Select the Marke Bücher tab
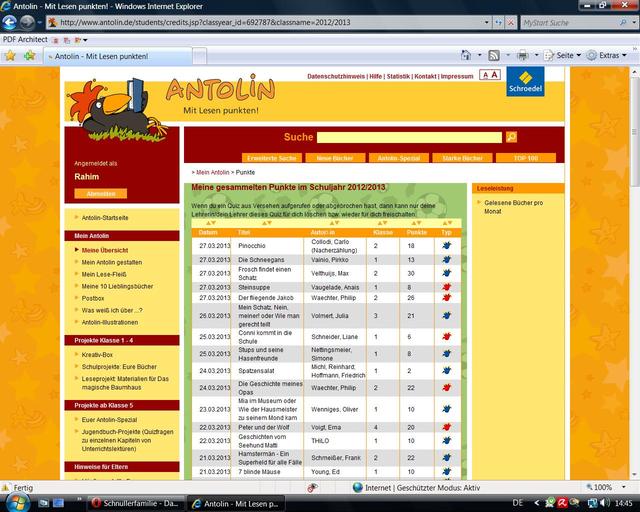 pyautogui.click(x=462, y=158)
